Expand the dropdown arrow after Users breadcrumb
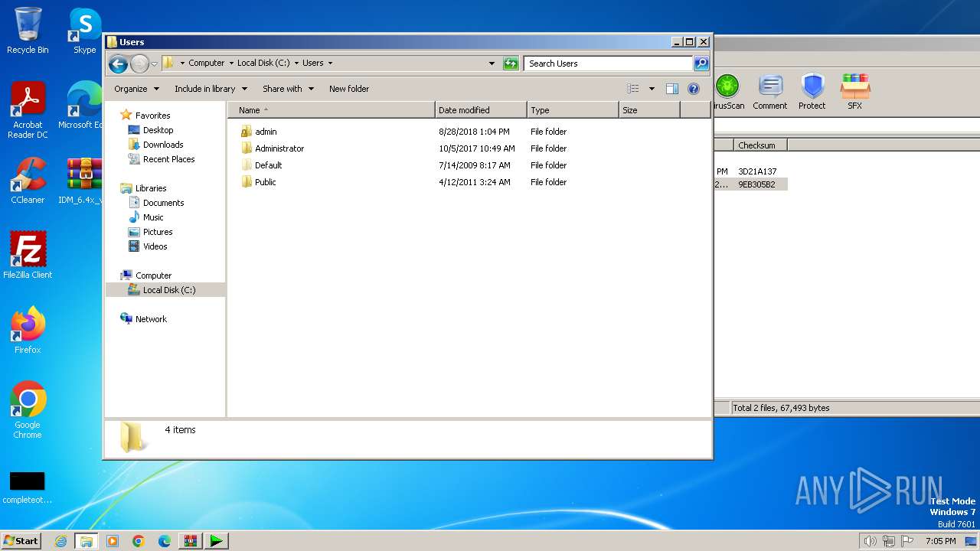This screenshot has height=551, width=980. 330,64
